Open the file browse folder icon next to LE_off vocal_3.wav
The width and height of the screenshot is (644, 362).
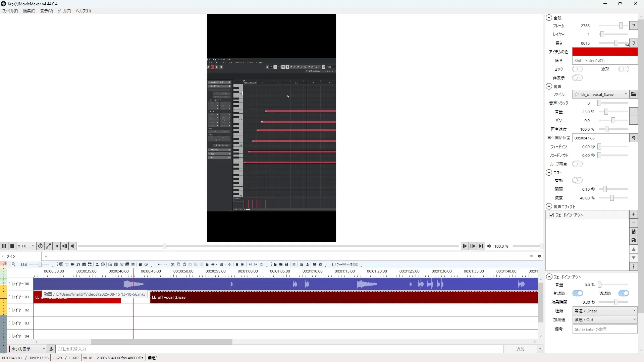tap(633, 95)
